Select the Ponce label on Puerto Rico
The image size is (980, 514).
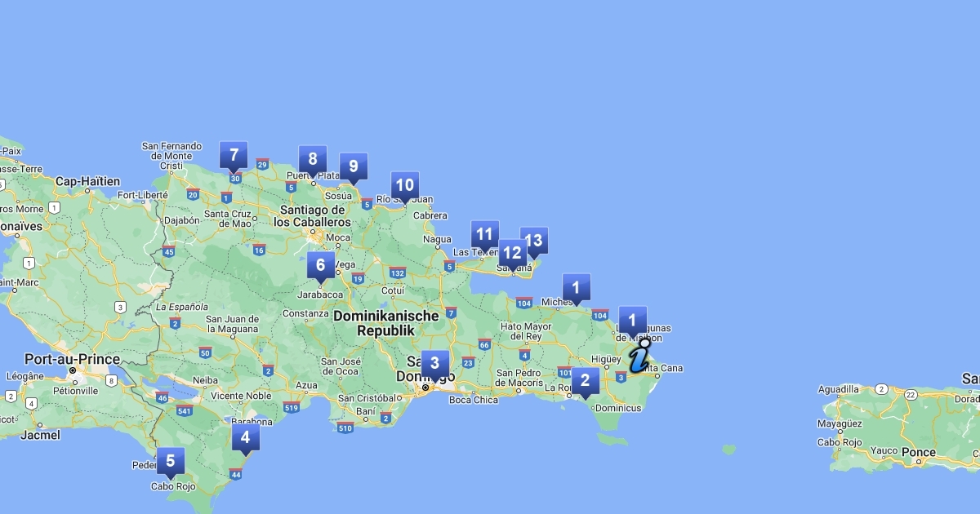919,452
